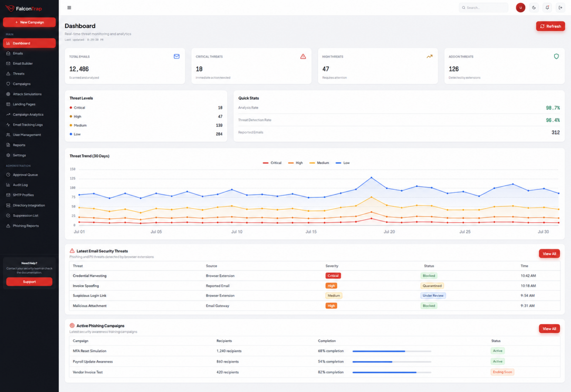Click the trend arrow icon on High Threats

[x=429, y=56]
